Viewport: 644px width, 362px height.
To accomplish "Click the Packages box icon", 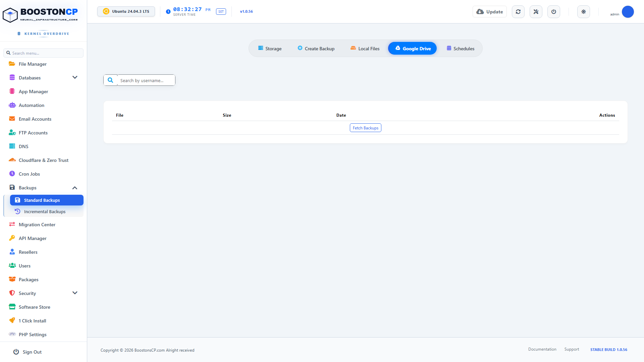I will point(12,279).
